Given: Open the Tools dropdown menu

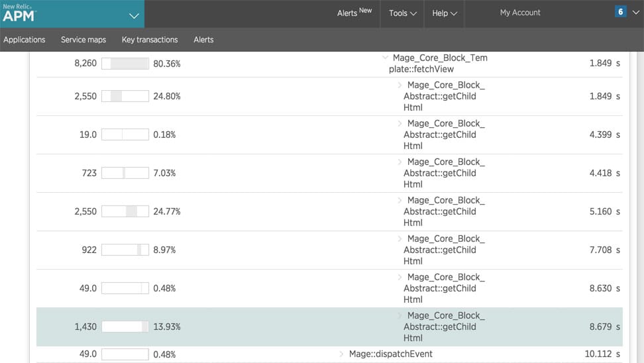Looking at the screenshot, I should pos(403,13).
